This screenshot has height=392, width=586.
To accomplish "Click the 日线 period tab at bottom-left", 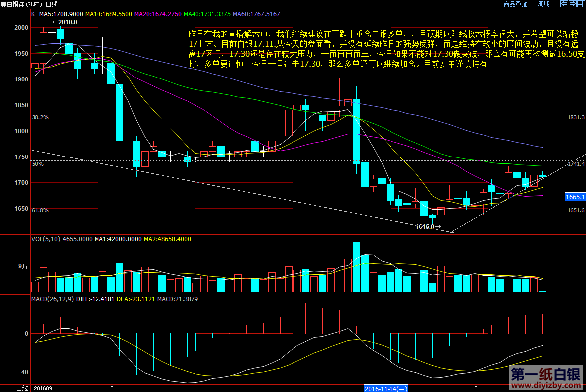I will point(22,388).
